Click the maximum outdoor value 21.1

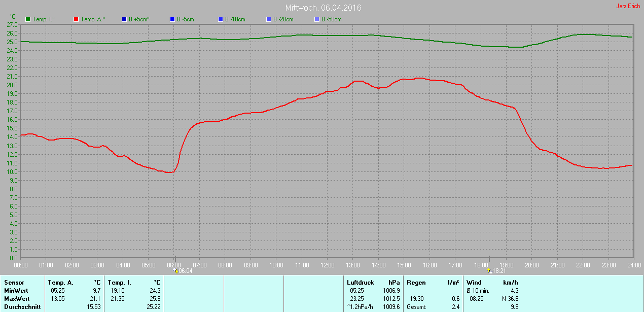pos(95,299)
